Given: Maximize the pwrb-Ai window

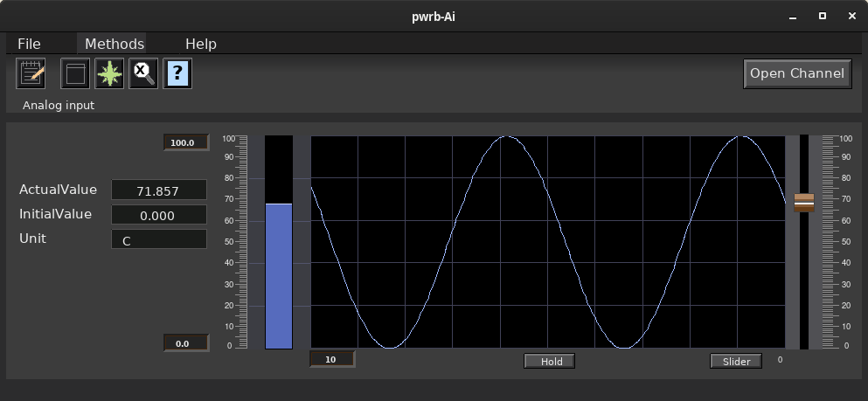Looking at the screenshot, I should (x=822, y=16).
